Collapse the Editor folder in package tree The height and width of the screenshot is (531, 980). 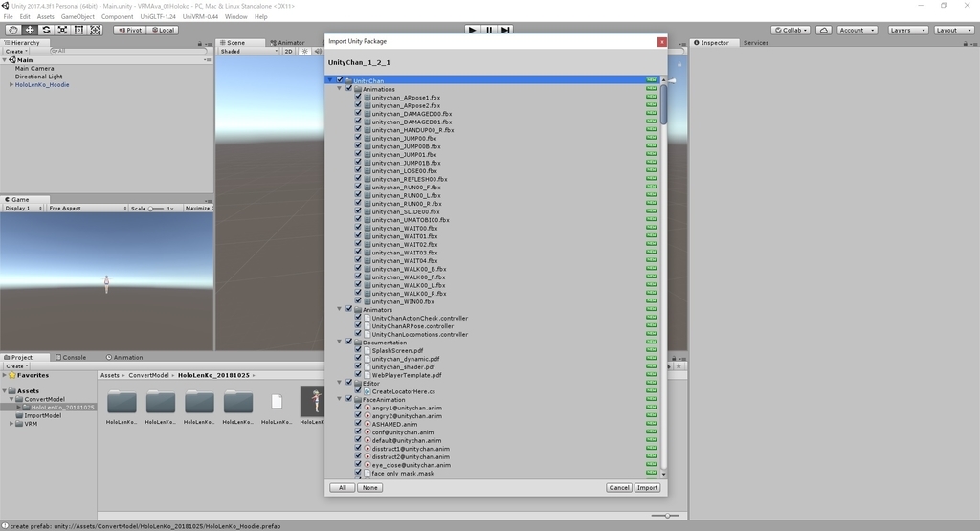[340, 383]
